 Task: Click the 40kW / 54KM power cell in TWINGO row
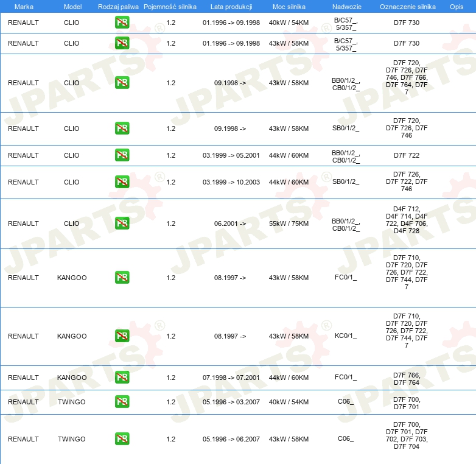coord(289,402)
